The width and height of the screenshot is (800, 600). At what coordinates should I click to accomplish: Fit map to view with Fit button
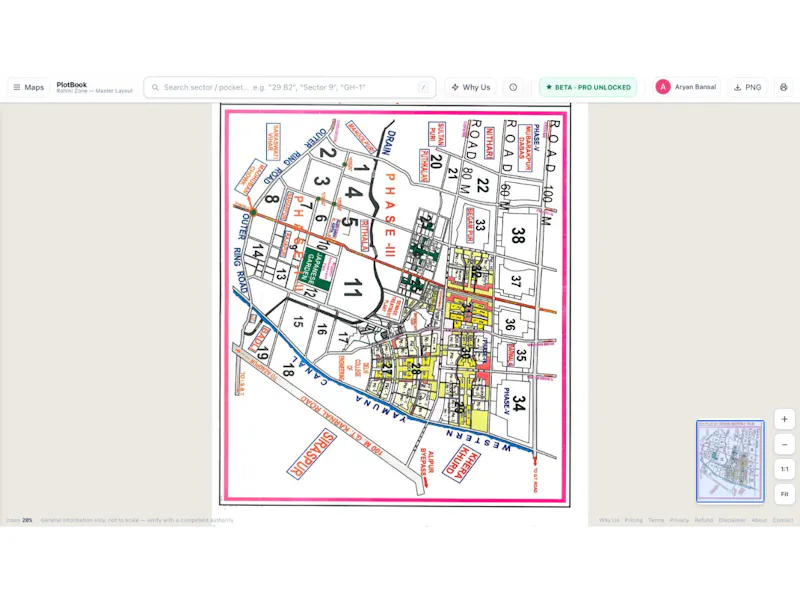(x=785, y=494)
